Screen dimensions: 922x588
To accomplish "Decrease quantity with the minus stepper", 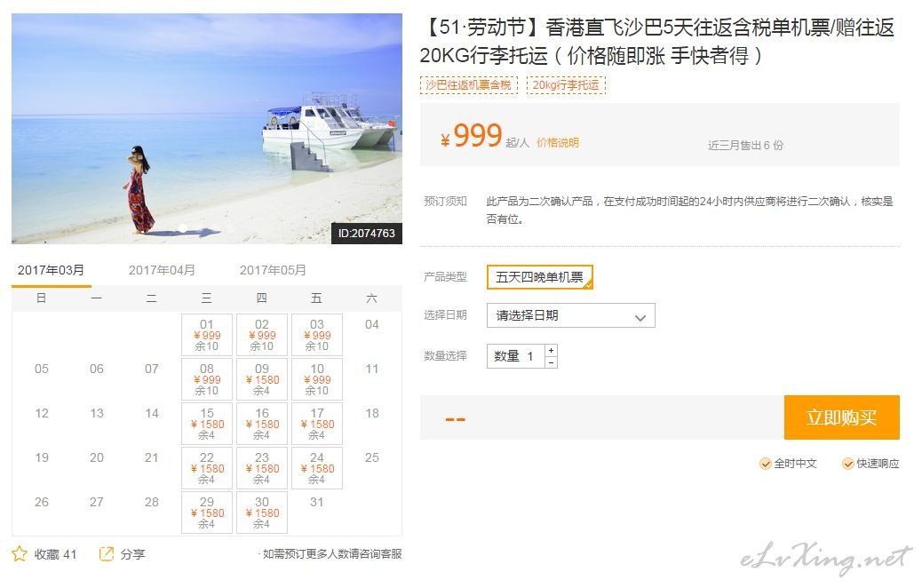I will click(x=551, y=362).
